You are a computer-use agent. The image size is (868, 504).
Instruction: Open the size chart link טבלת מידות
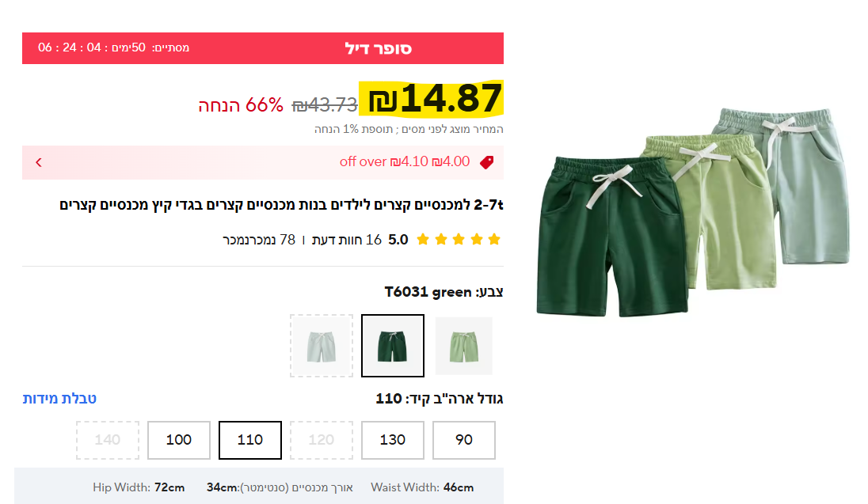[59, 398]
